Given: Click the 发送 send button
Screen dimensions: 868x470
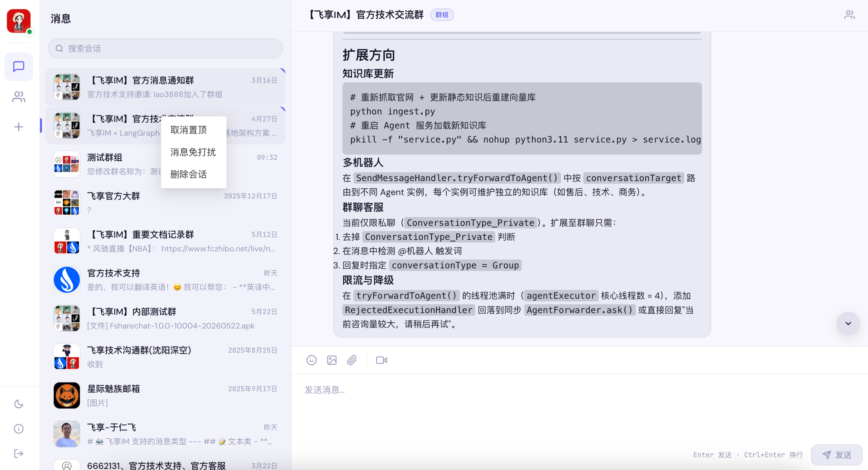Looking at the screenshot, I should (837, 455).
